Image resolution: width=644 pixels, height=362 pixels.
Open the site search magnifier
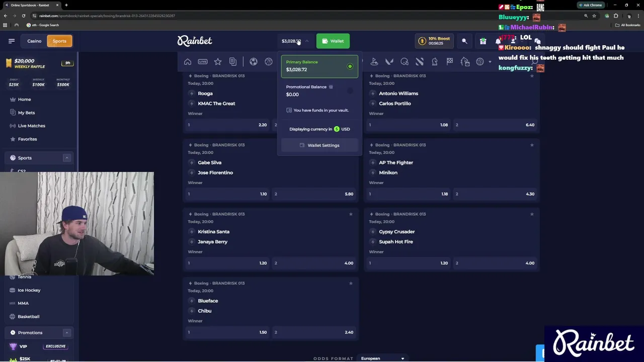point(464,41)
